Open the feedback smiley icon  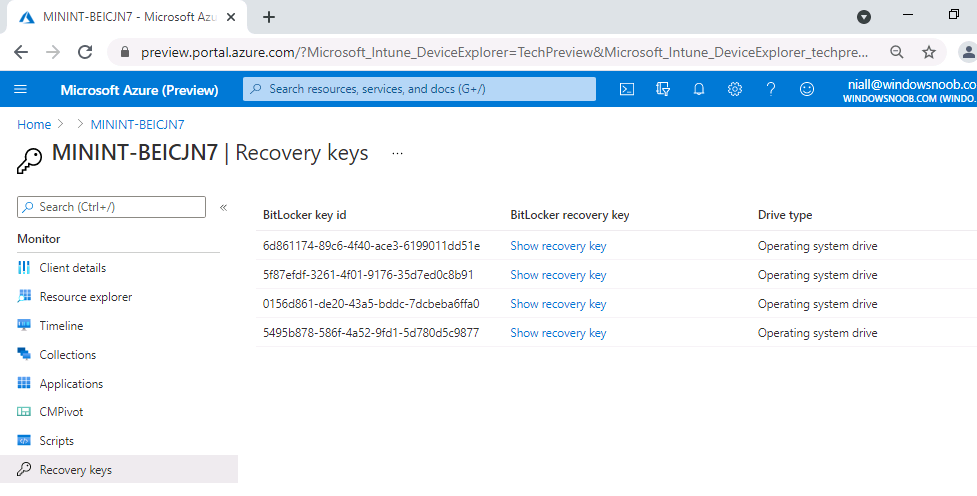[x=807, y=89]
